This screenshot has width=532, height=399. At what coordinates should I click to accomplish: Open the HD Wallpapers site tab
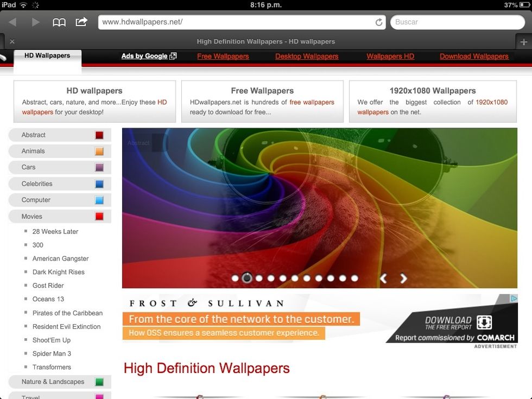pyautogui.click(x=47, y=56)
